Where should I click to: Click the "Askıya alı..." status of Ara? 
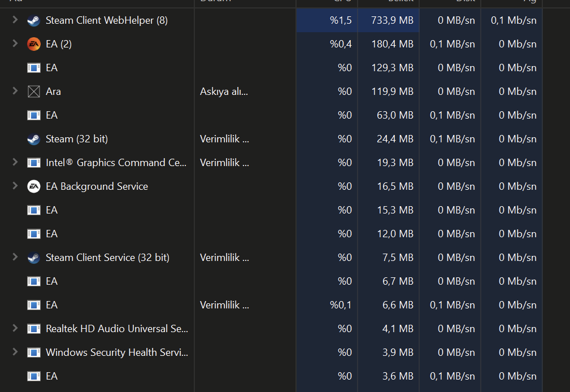[224, 92]
